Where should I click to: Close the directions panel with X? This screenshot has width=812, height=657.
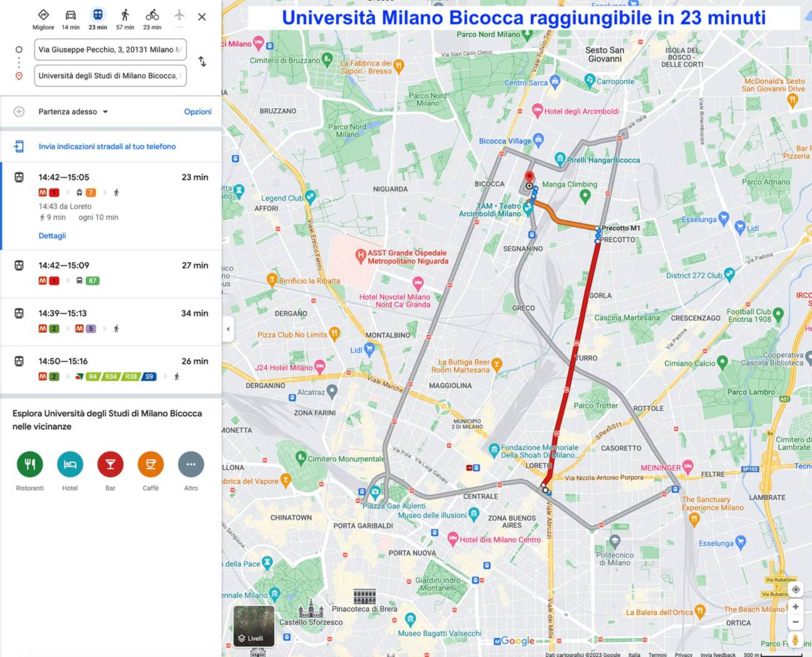click(202, 17)
